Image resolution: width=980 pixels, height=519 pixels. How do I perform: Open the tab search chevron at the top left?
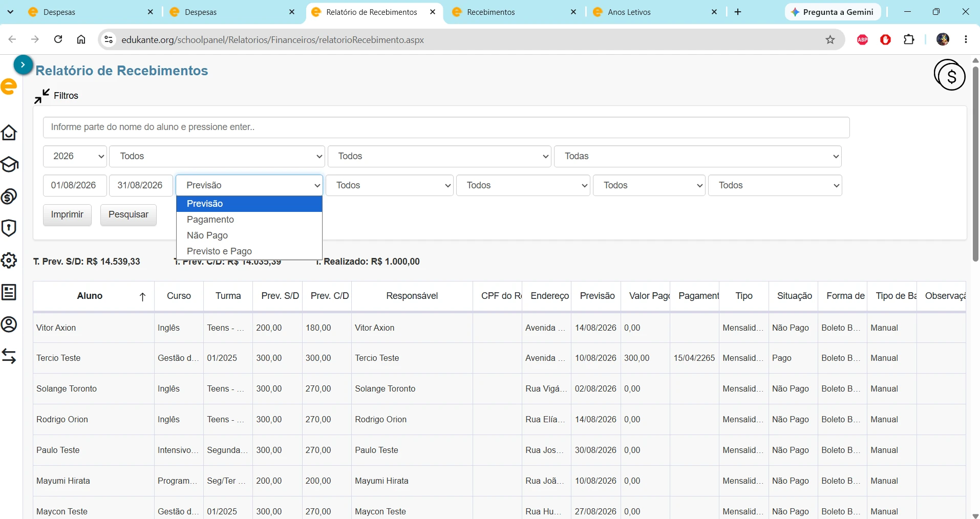coord(10,12)
